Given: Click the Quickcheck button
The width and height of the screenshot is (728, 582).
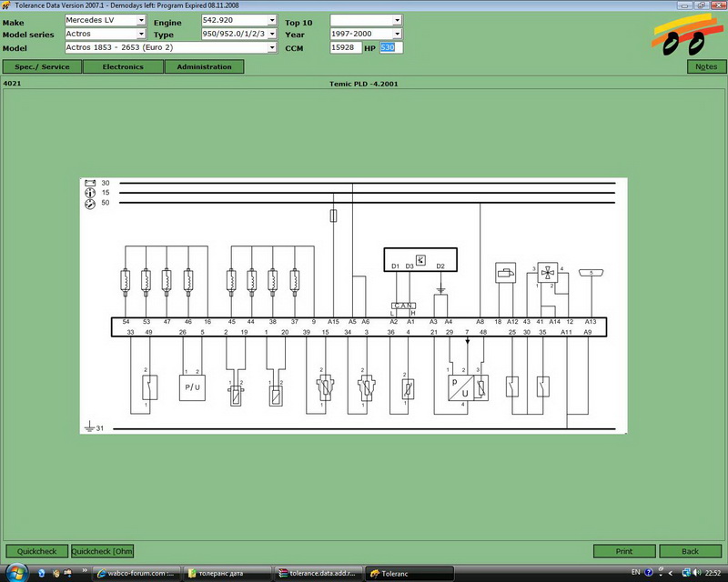Looking at the screenshot, I should [x=36, y=551].
